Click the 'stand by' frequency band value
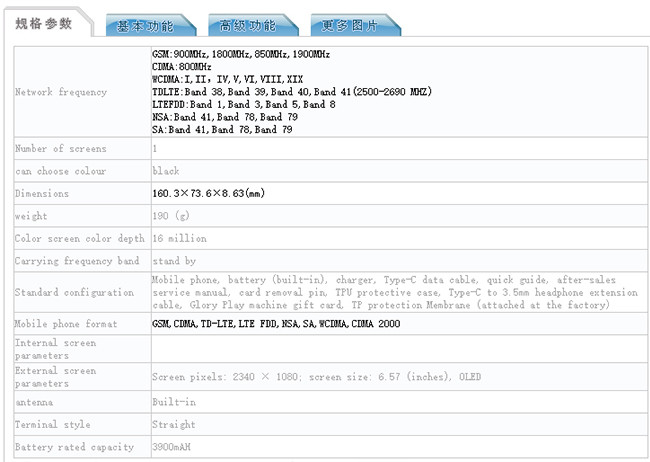 (x=174, y=261)
